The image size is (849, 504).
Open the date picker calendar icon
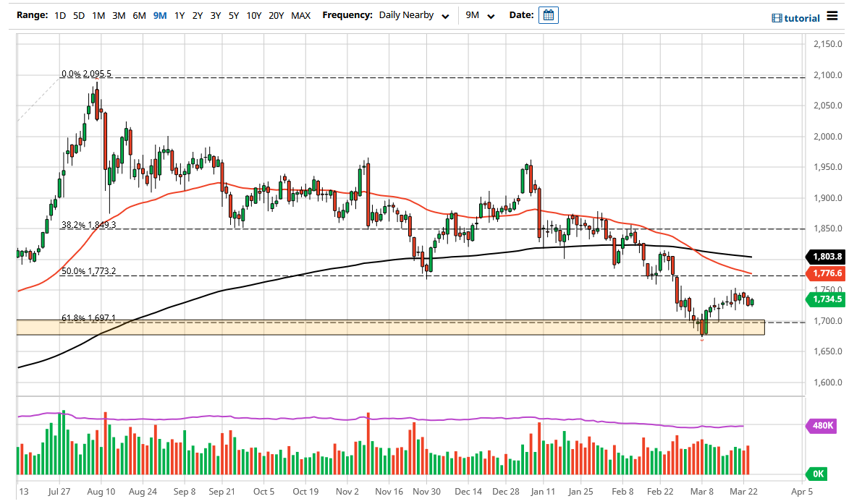548,15
